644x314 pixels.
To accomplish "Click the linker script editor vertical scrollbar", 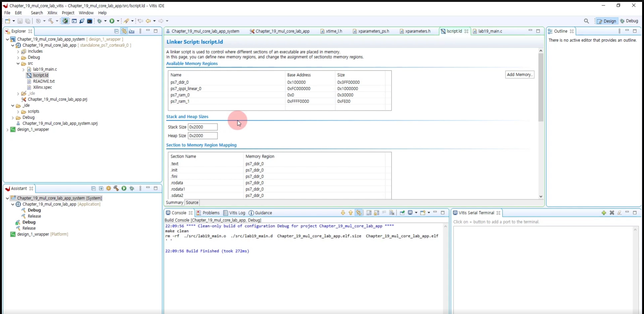I will point(541,87).
